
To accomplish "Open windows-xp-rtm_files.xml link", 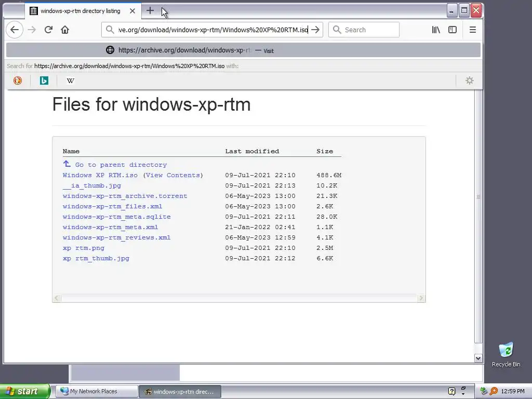I will (112, 207).
